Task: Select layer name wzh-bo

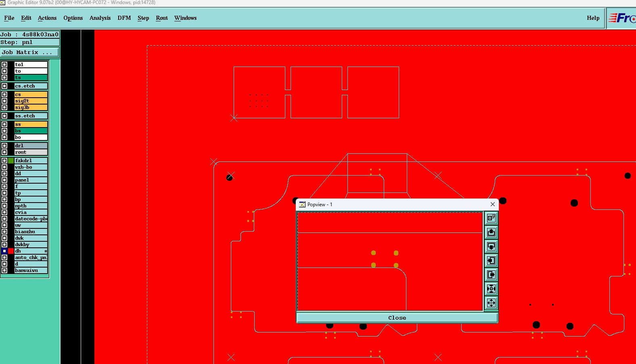Action: pos(31,167)
